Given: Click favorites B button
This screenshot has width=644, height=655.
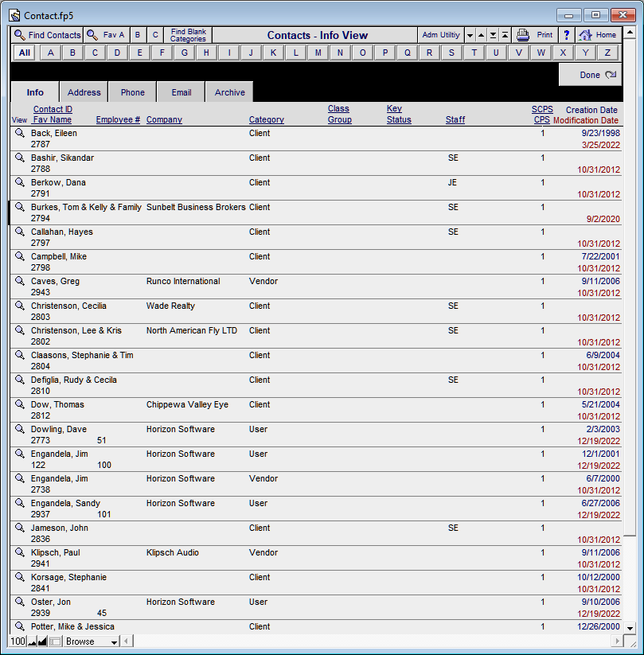Looking at the screenshot, I should pos(138,35).
